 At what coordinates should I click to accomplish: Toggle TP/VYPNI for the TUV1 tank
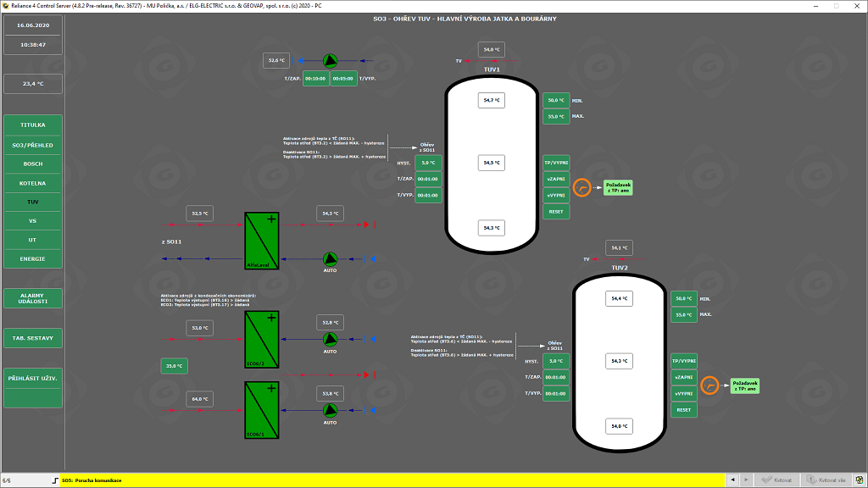[x=556, y=163]
